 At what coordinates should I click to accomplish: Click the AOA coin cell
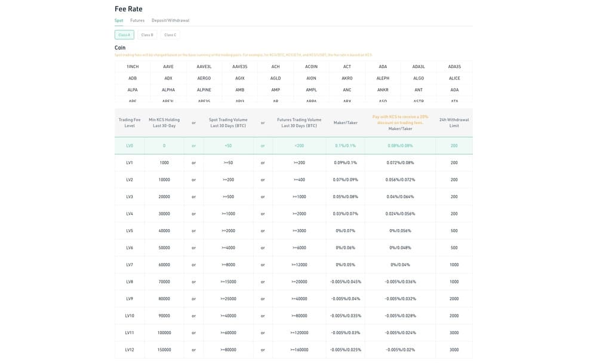(x=454, y=90)
